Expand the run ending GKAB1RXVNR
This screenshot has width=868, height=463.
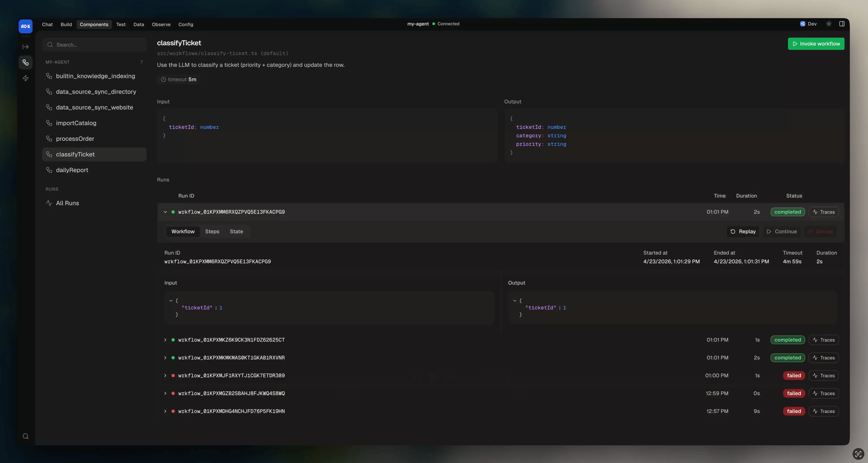165,358
